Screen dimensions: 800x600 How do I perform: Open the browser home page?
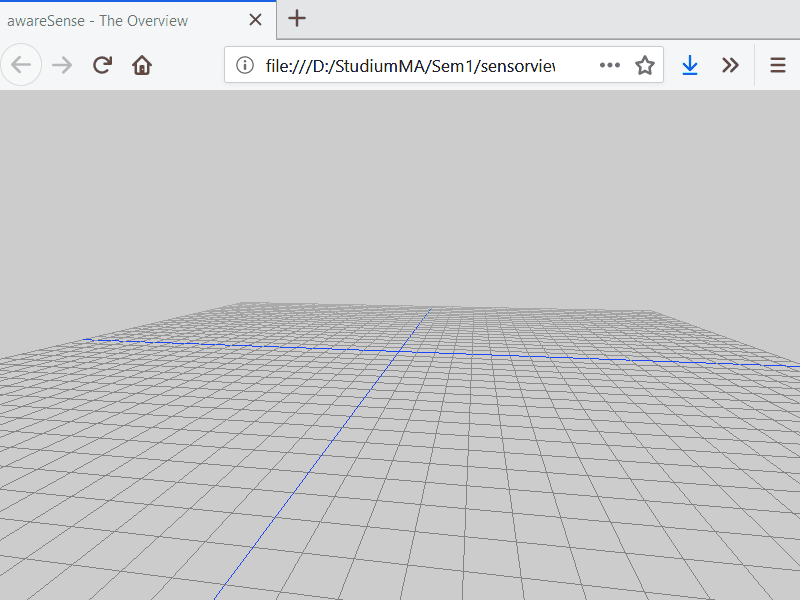(x=142, y=66)
